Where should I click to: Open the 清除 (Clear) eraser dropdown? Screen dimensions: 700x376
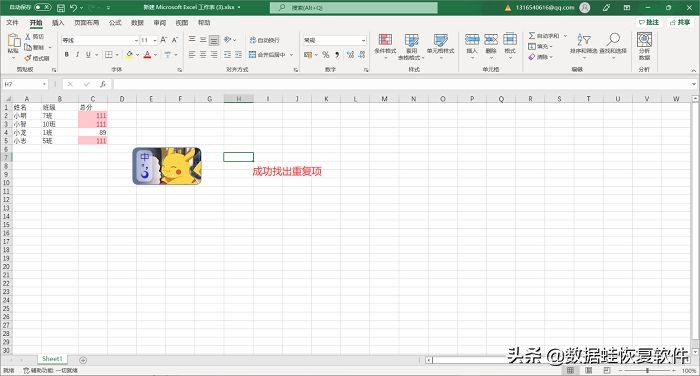(x=540, y=57)
